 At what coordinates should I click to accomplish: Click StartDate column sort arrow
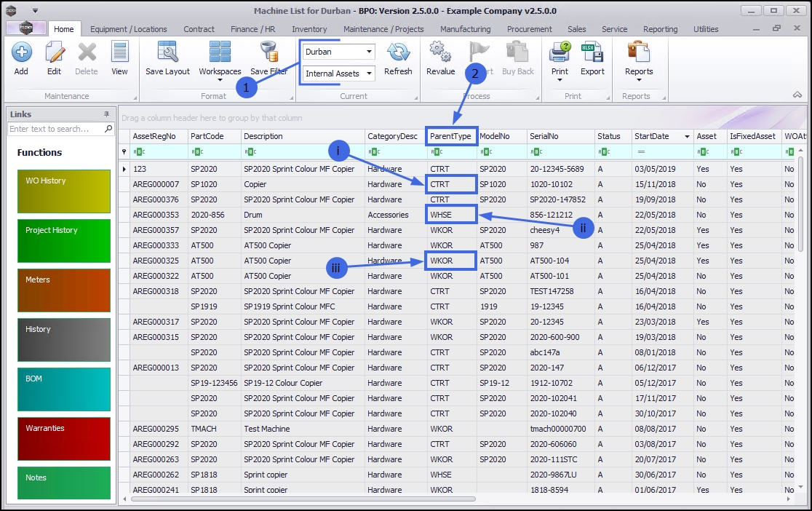coord(687,137)
